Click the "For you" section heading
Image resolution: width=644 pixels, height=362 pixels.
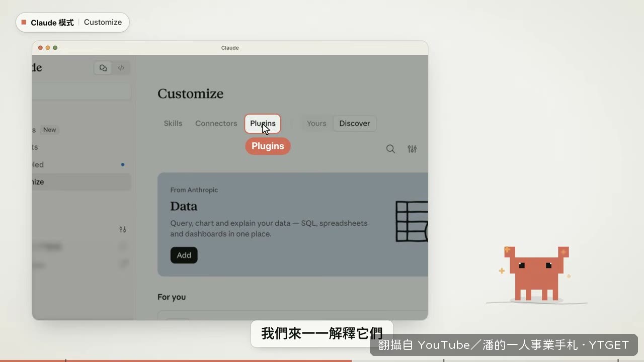pyautogui.click(x=172, y=297)
